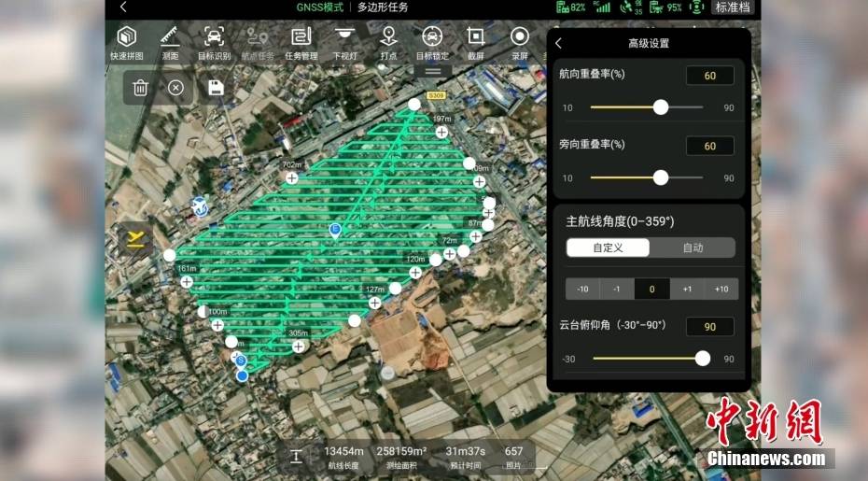Open the greyed 航点任务 waypoint mission

[258, 43]
